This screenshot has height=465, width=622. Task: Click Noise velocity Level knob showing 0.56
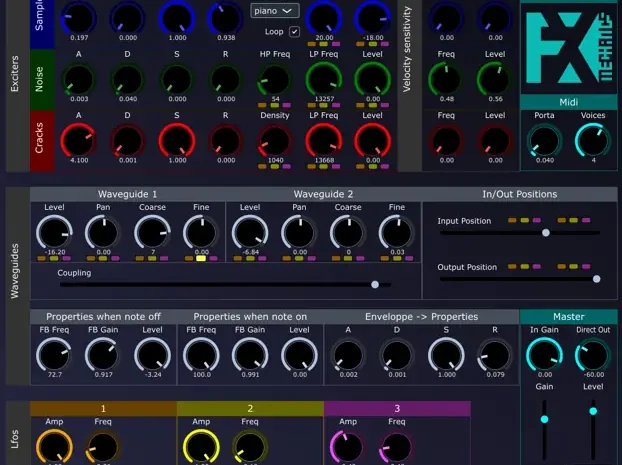pyautogui.click(x=495, y=80)
